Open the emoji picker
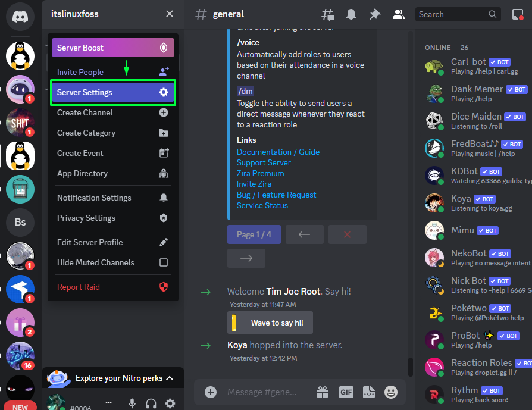The image size is (532, 410). (x=391, y=392)
